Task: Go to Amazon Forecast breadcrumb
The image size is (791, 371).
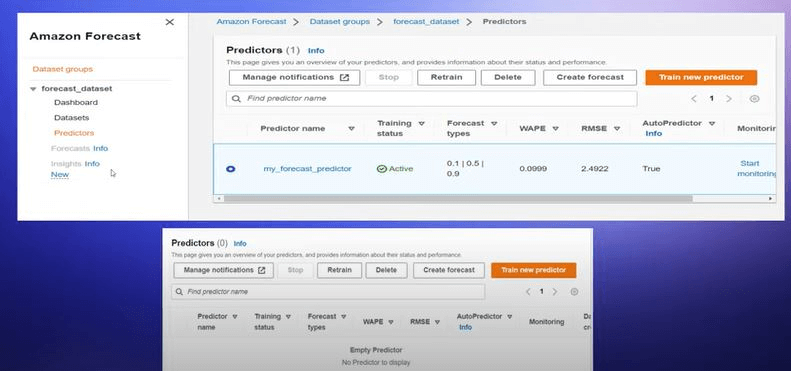Action: [x=251, y=22]
